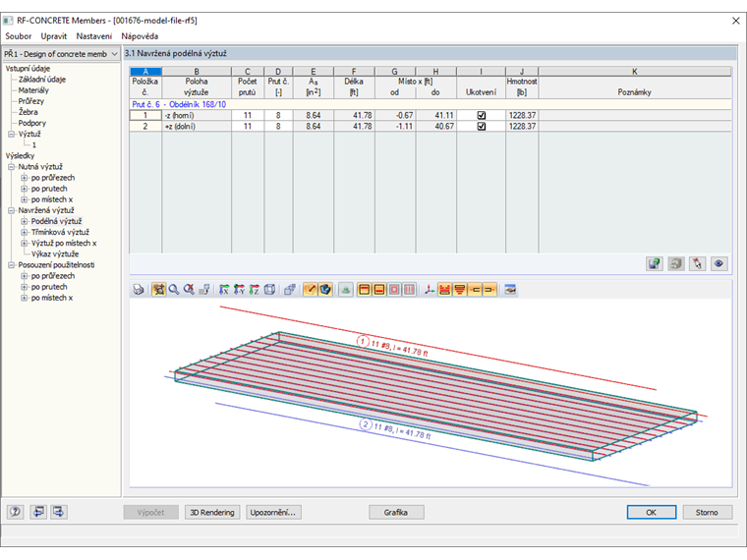Viewport: 747px width, 560px height.
Task: Expand po průřezech under Nutná výztuž
Action: tap(25, 178)
